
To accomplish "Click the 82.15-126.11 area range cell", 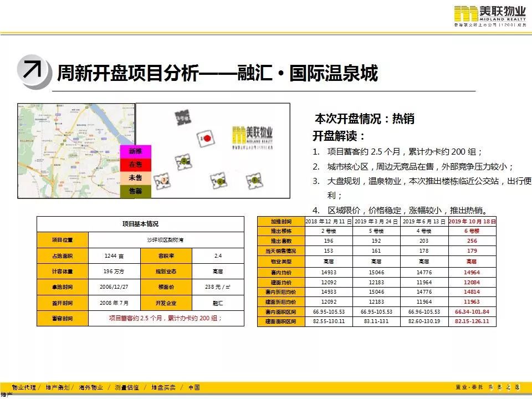I will 472,321.
